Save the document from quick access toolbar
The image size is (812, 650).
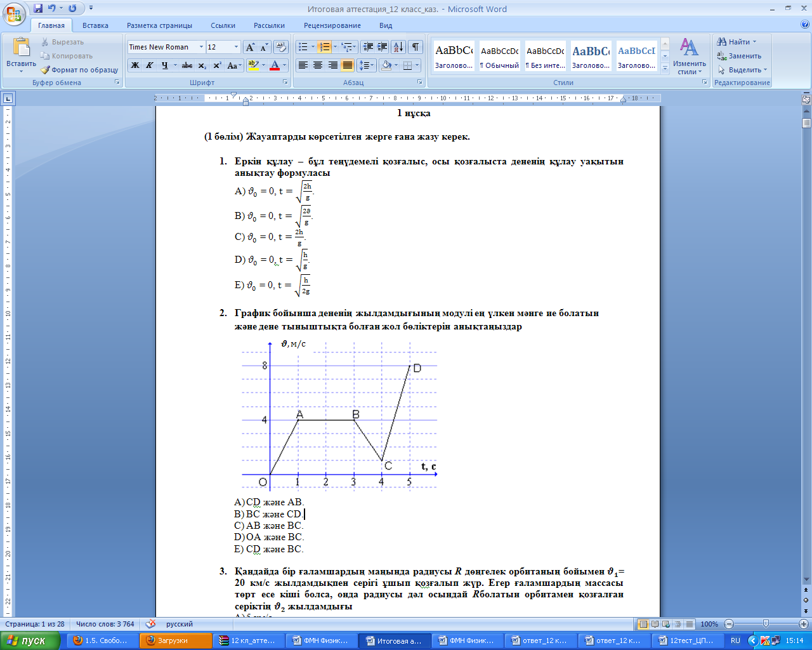tap(38, 8)
